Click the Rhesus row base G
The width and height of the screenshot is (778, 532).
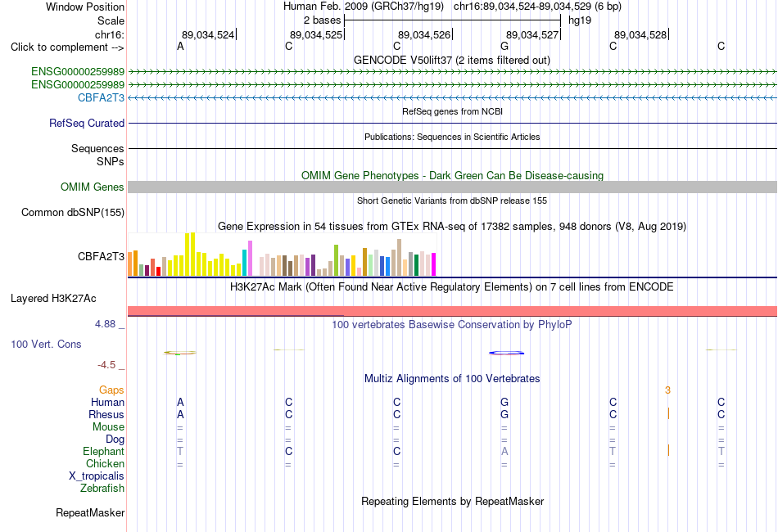[504, 414]
